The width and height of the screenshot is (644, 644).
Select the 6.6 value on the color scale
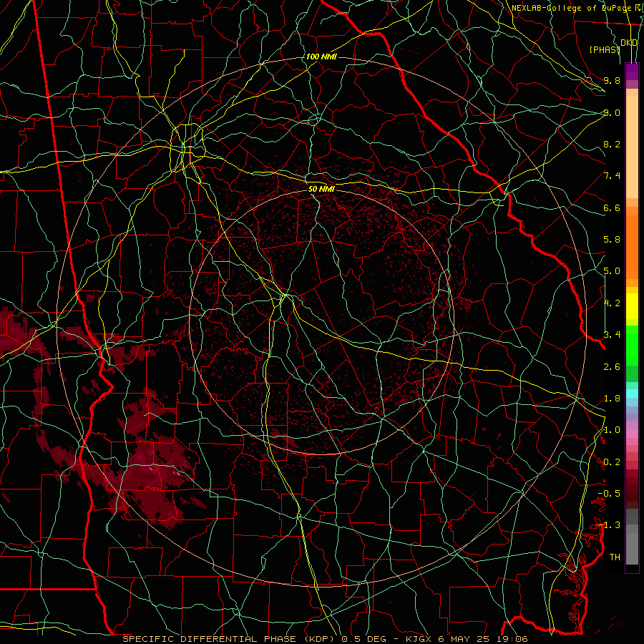pos(612,208)
